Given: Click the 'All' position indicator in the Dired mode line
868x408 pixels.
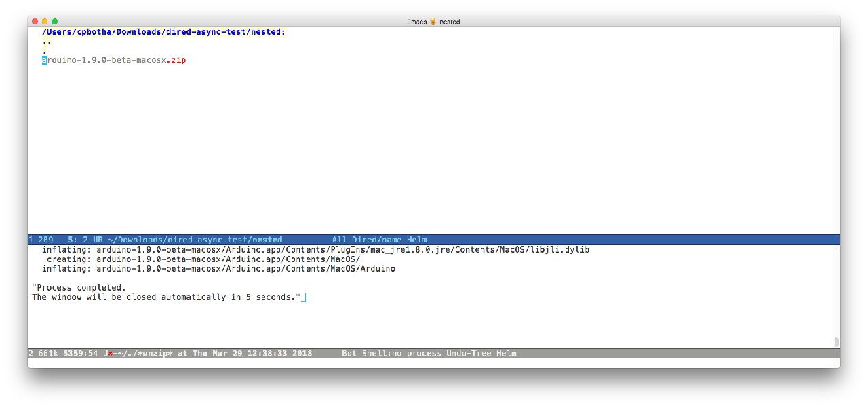Looking at the screenshot, I should 340,240.
